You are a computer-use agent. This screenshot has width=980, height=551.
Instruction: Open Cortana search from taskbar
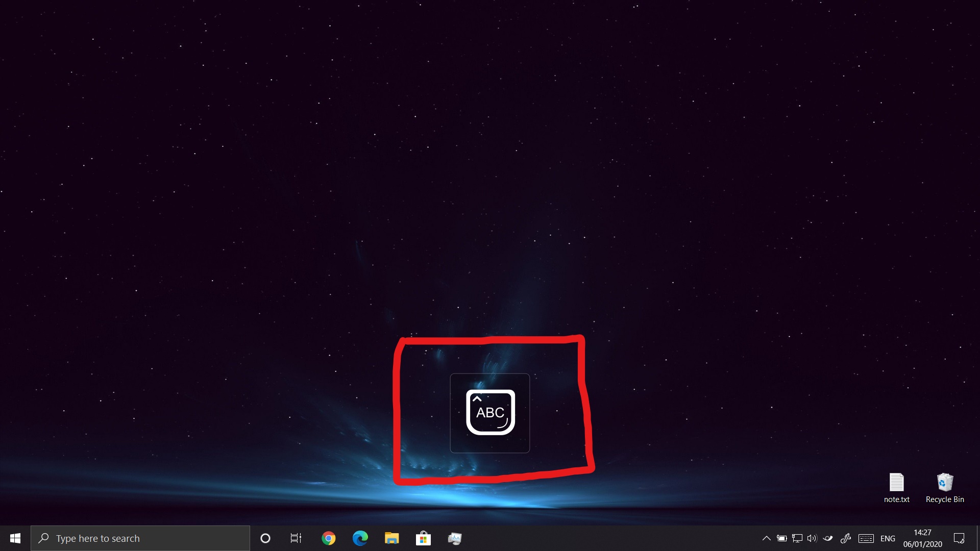click(x=265, y=538)
